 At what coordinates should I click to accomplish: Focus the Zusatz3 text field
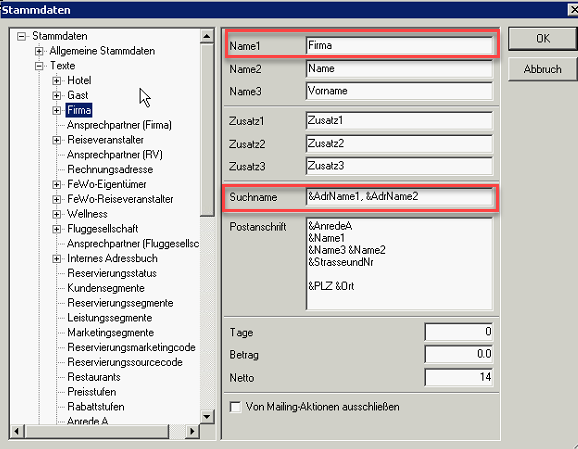point(399,166)
